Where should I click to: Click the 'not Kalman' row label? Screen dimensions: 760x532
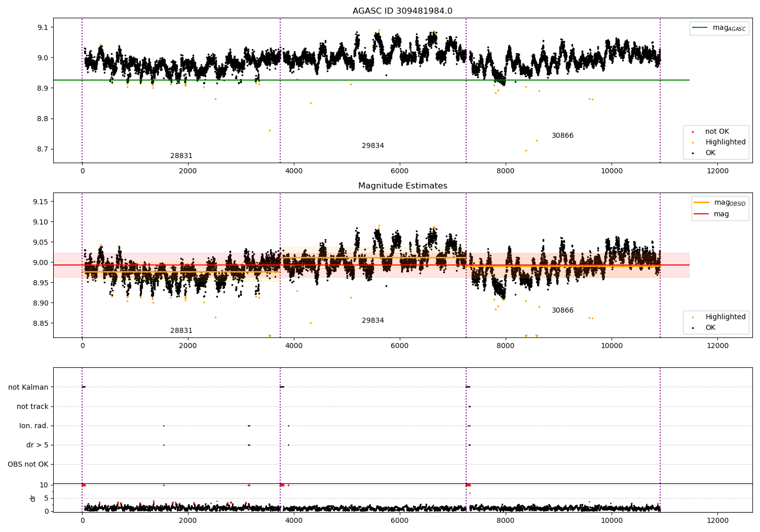click(28, 387)
